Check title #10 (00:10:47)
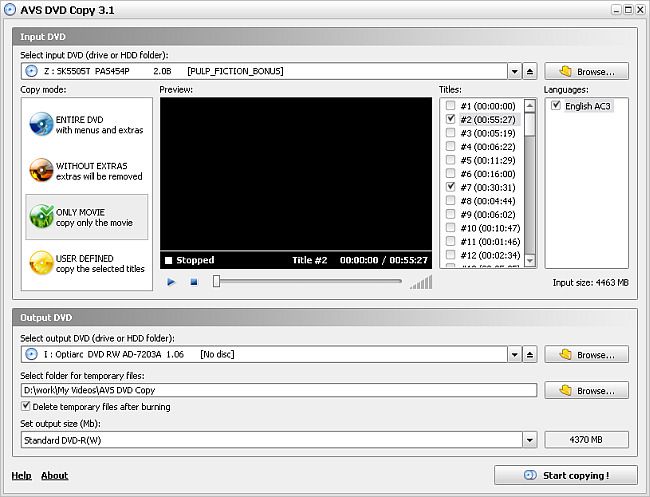Screen dimensions: 650x497 tap(450, 228)
